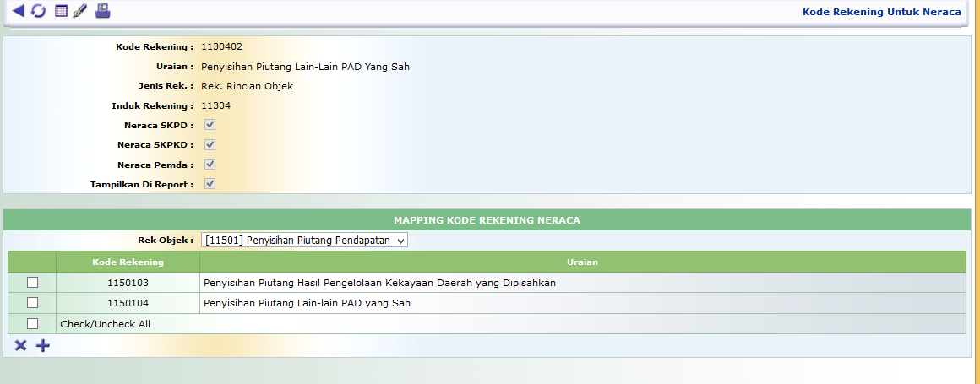Image resolution: width=980 pixels, height=384 pixels.
Task: Click the X delete mapping icon
Action: (x=21, y=346)
